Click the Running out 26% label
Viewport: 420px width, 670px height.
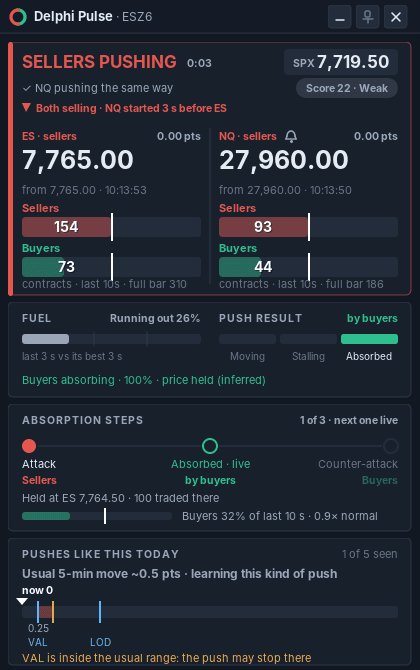pos(155,318)
